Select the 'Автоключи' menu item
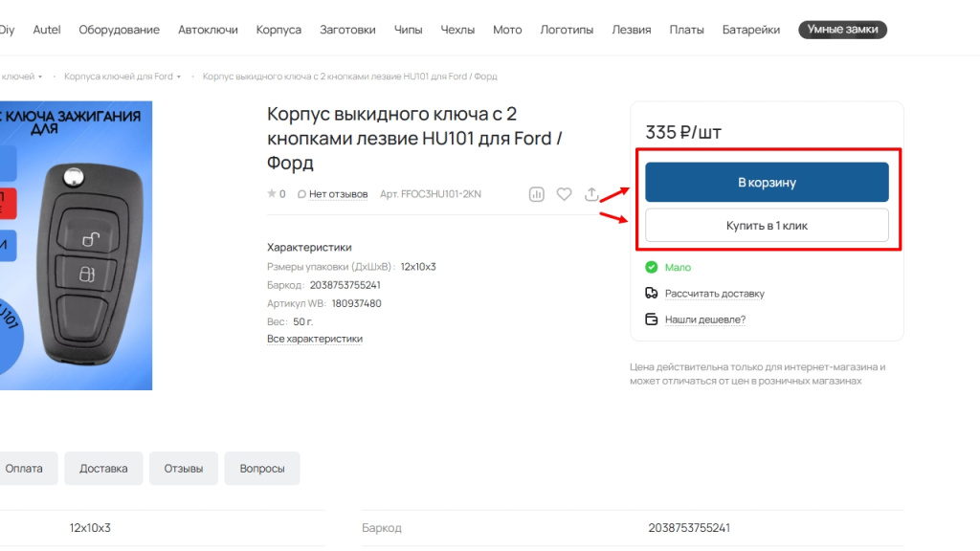Image resolution: width=980 pixels, height=551 pixels. [x=208, y=29]
